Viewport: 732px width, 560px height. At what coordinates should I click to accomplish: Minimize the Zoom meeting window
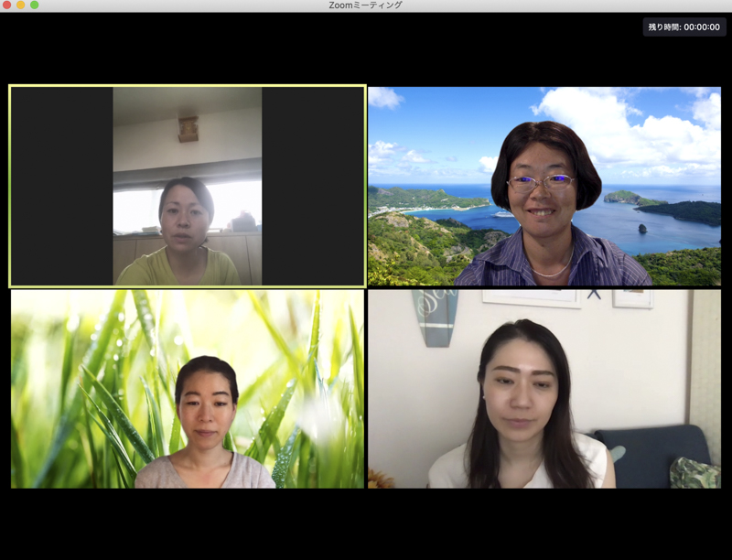(x=20, y=5)
